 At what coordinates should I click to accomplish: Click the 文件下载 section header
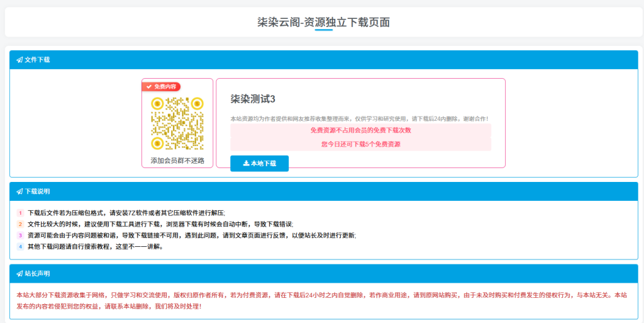click(x=324, y=60)
